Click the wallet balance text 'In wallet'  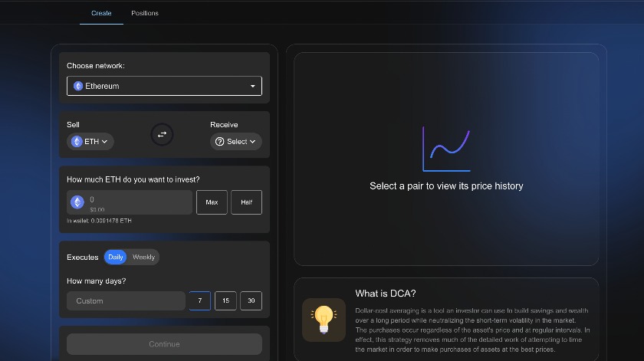[x=99, y=221]
